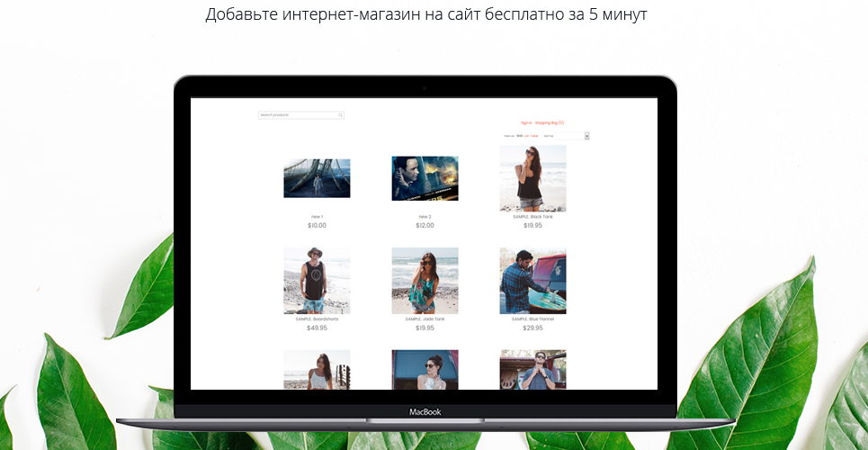Switch to Grid view
This screenshot has height=450, width=868.
(x=519, y=136)
